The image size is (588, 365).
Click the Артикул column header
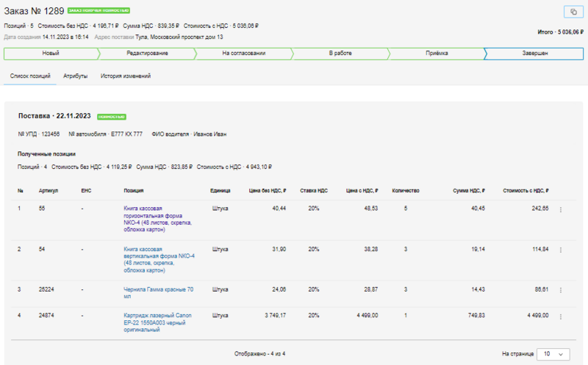tap(48, 190)
